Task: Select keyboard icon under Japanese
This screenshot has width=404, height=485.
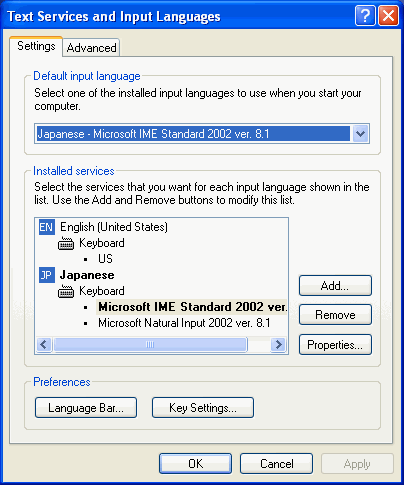Action: click(x=66, y=292)
